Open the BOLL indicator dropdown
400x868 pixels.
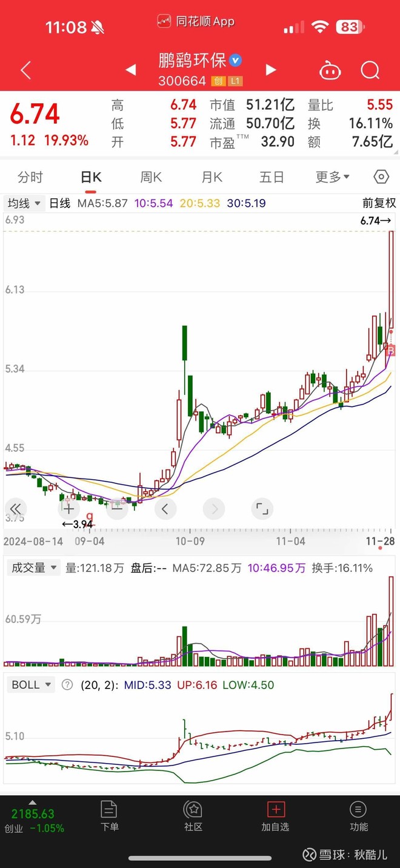(32, 685)
